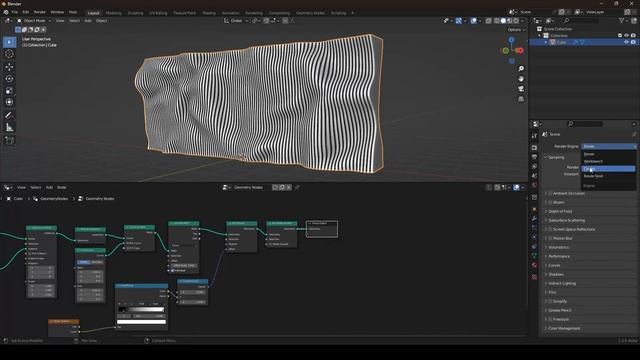Enable the Motion Blur checkbox
The height and width of the screenshot is (360, 640).
coord(550,238)
